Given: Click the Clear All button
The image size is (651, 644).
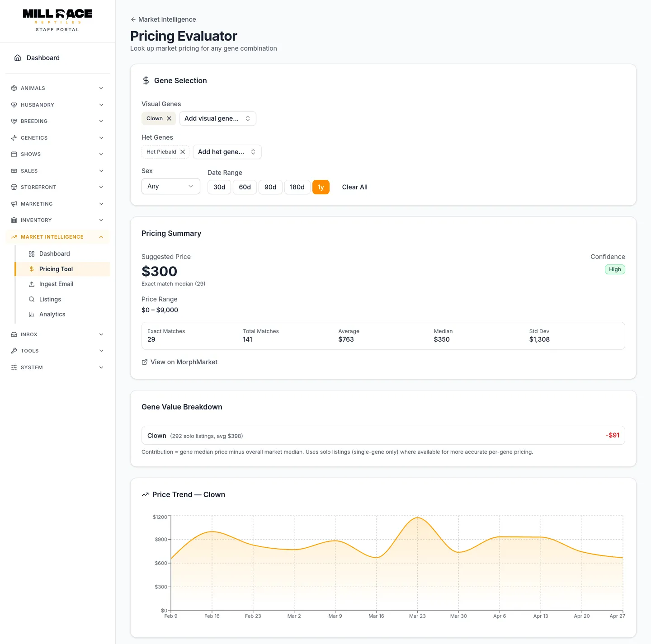Looking at the screenshot, I should click(x=355, y=187).
